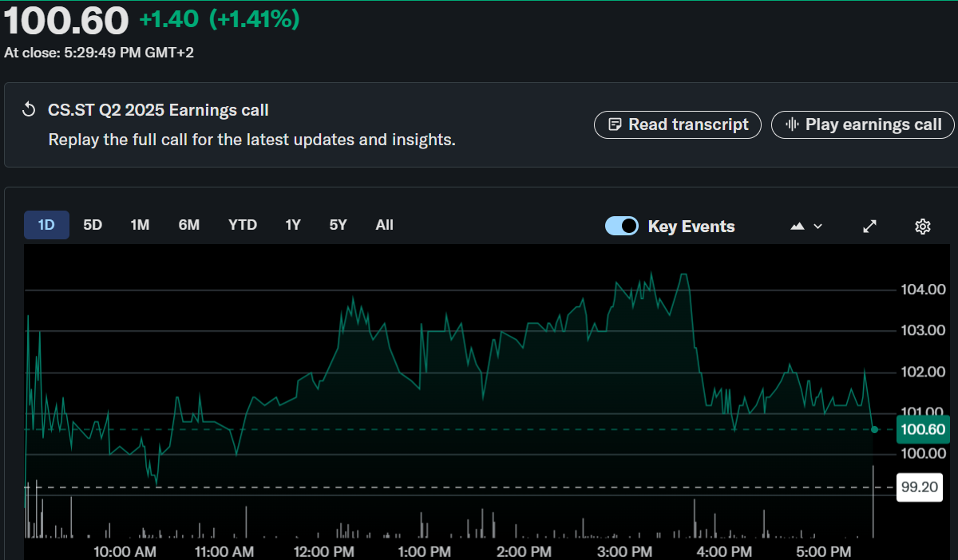Choose the 6M chart range
This screenshot has height=560, width=958.
189,225
